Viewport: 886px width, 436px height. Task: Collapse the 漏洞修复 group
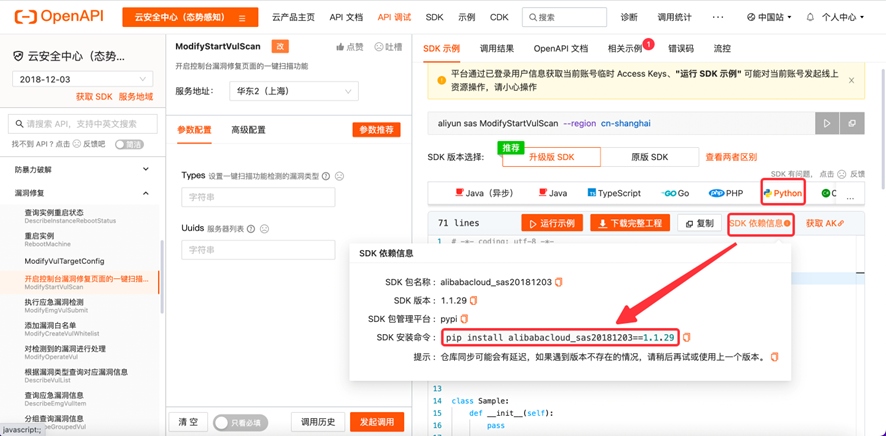82,193
